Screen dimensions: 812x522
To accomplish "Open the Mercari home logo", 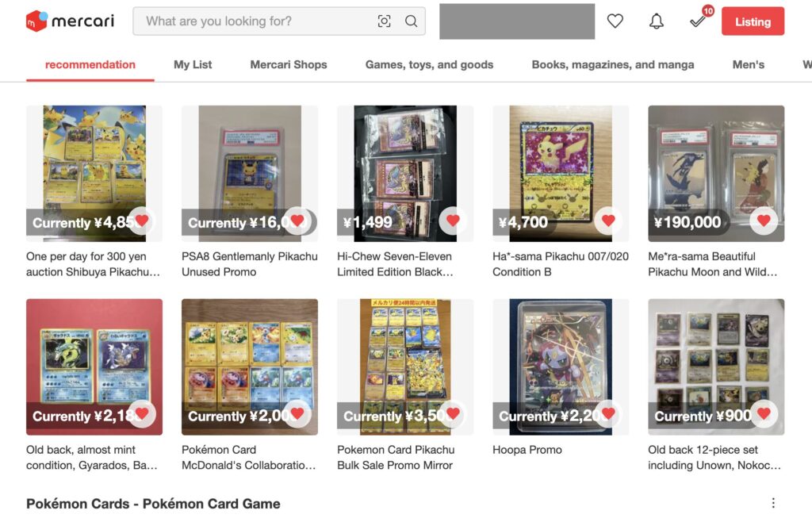I will [70, 21].
